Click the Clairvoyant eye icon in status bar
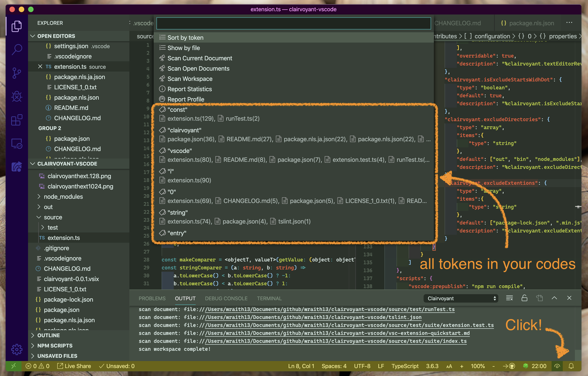 [x=557, y=366]
